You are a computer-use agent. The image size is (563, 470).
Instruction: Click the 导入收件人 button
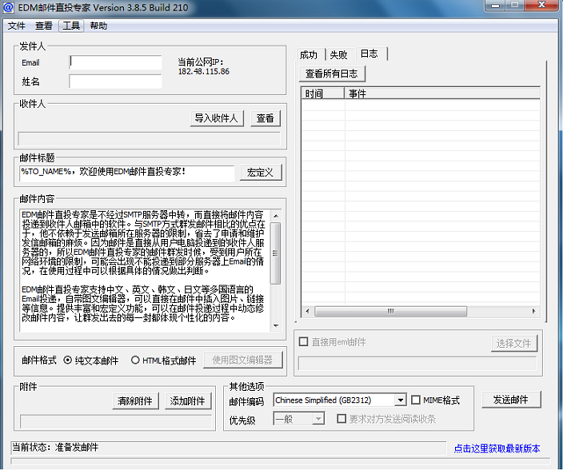click(x=217, y=118)
